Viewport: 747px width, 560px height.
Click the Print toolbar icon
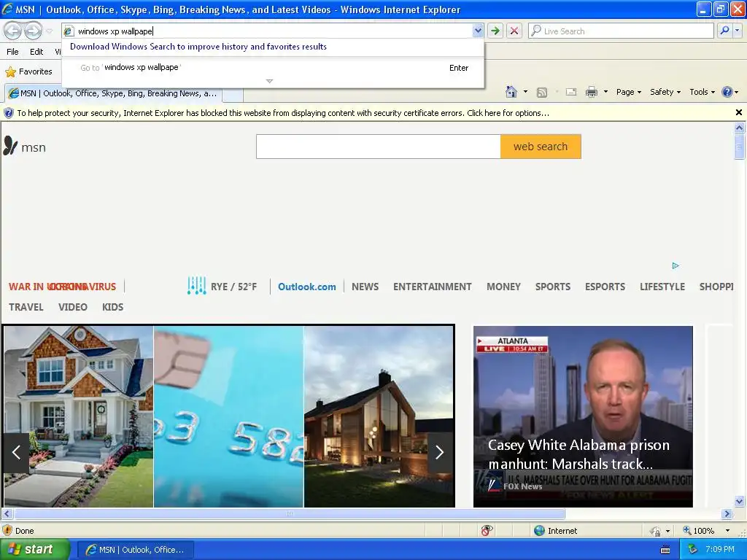click(591, 92)
